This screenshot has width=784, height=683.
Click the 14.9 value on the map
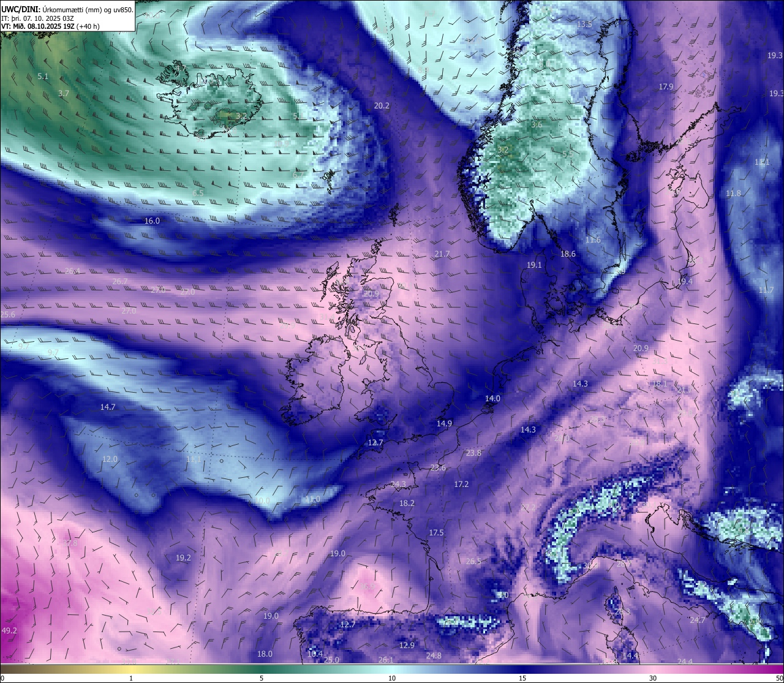pos(445,423)
